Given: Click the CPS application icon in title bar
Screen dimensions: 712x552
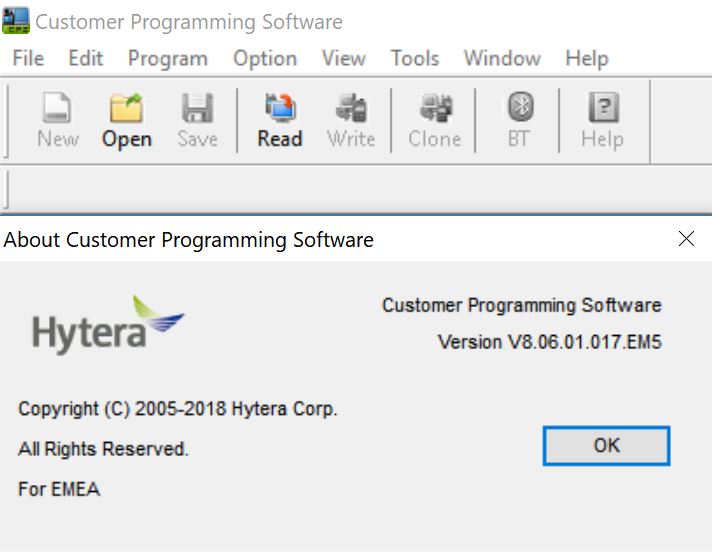Looking at the screenshot, I should [x=16, y=20].
